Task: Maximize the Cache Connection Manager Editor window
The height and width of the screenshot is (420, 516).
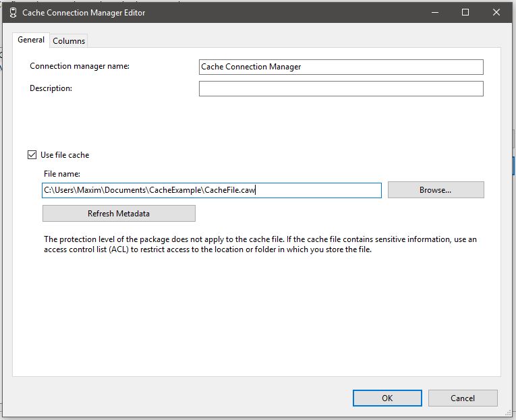Action: (x=465, y=13)
